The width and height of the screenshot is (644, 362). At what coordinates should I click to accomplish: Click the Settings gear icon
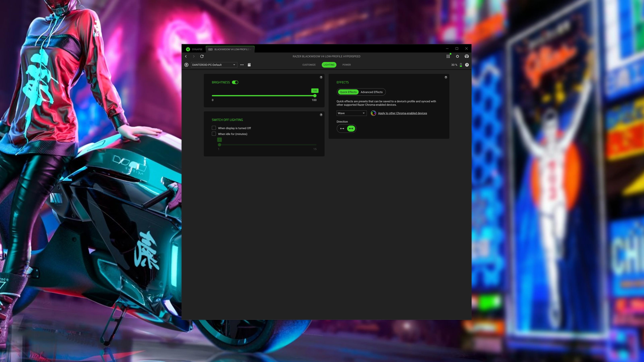pos(457,56)
